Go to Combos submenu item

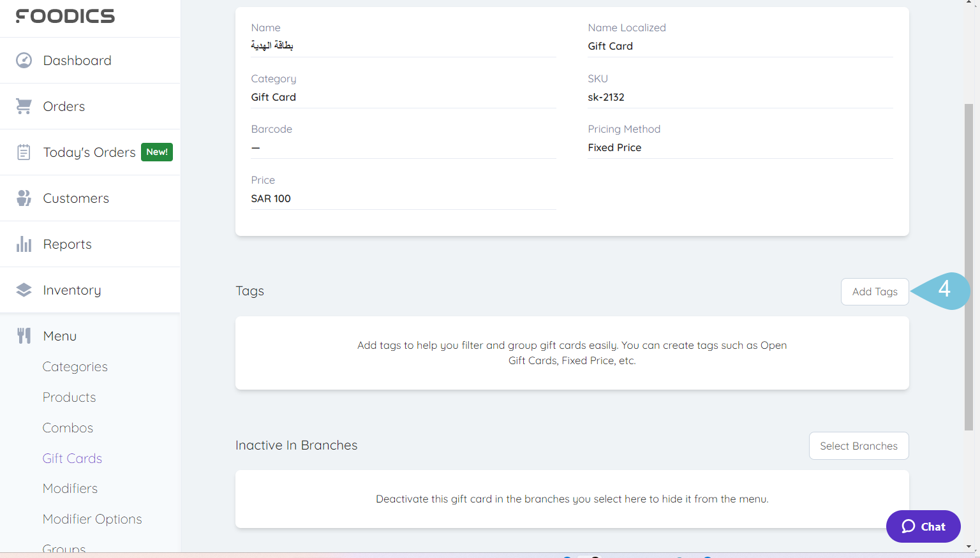coord(68,428)
